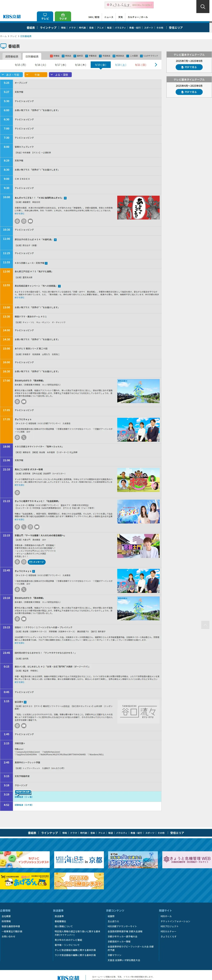212x980 pixels.
Task: Expand 続きを読む in the 12:55 黒谷和紙応援キャンペーン row
Action: (19, 297)
